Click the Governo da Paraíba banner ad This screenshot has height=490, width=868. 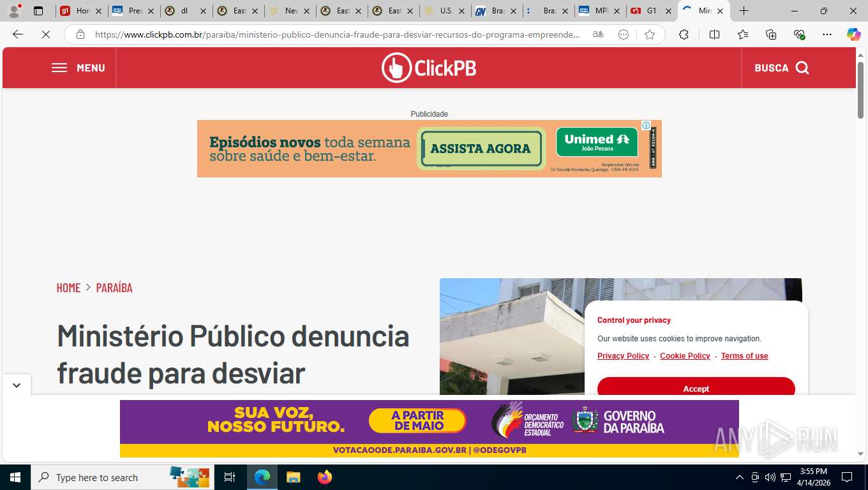point(429,428)
